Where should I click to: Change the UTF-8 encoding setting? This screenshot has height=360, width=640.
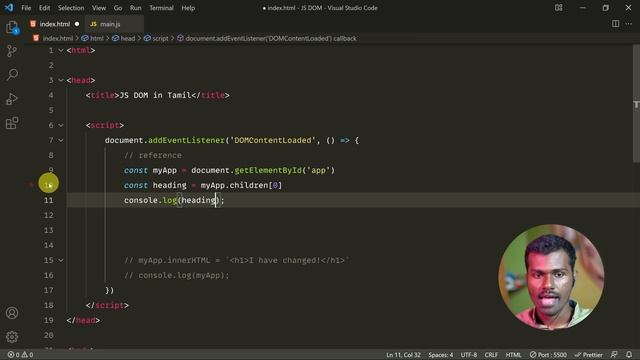coord(469,355)
